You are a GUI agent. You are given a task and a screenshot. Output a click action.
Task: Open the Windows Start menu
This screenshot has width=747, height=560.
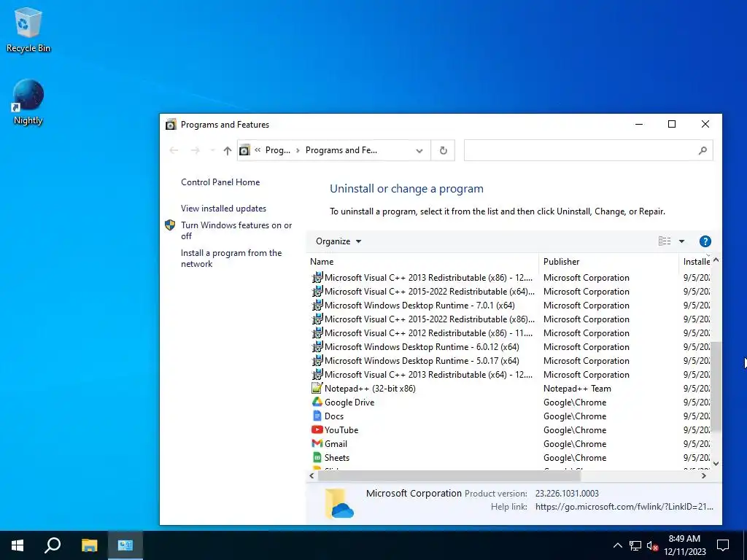[18, 545]
